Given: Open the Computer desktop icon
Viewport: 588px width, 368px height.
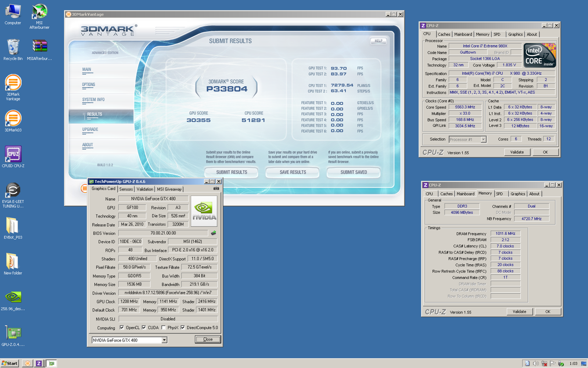Looking at the screenshot, I should tap(13, 14).
